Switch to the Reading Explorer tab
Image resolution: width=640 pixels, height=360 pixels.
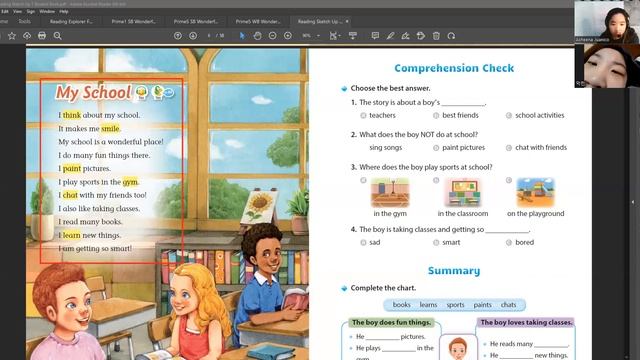[x=71, y=21]
